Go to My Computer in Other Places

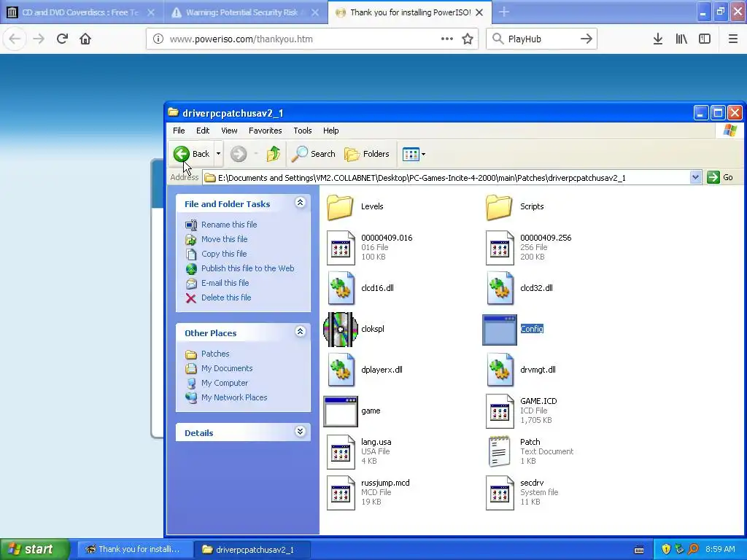click(x=225, y=383)
